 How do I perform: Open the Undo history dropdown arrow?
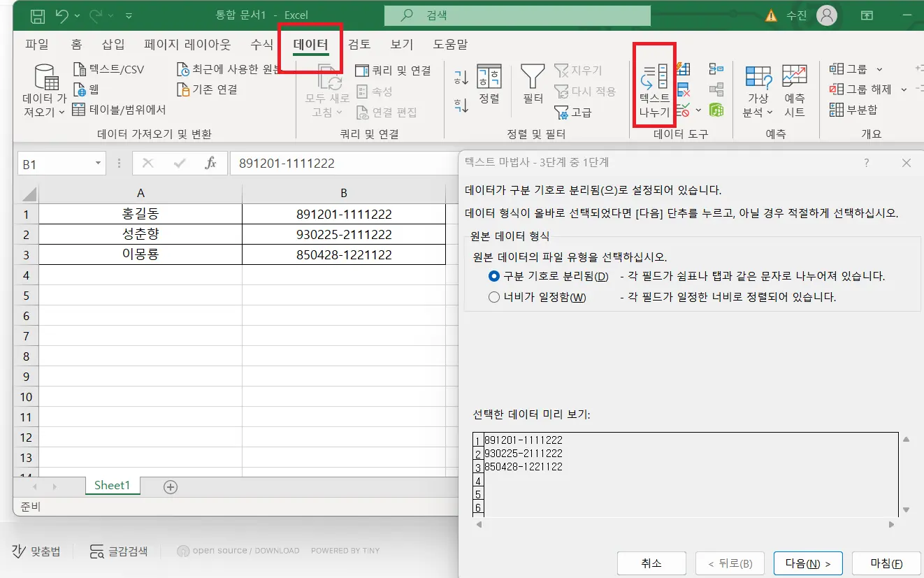[x=76, y=15]
